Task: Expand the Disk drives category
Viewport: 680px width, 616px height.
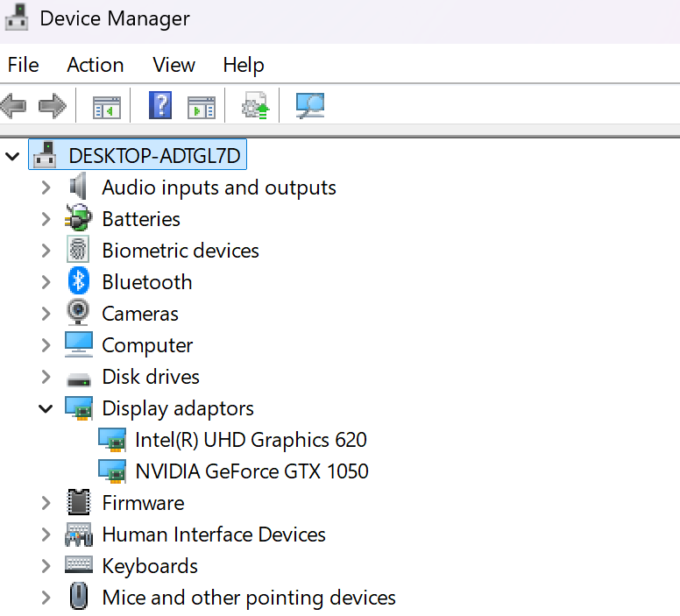Action: point(46,377)
